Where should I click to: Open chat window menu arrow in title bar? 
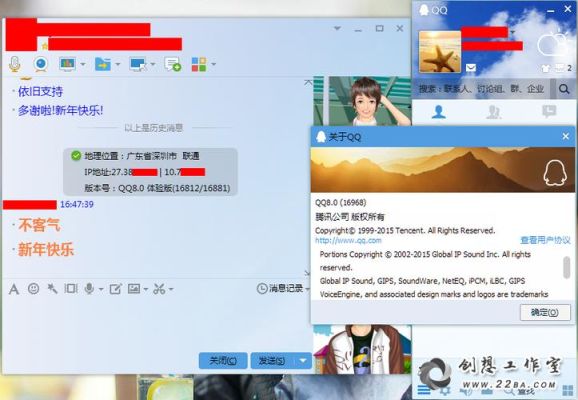[x=337, y=28]
